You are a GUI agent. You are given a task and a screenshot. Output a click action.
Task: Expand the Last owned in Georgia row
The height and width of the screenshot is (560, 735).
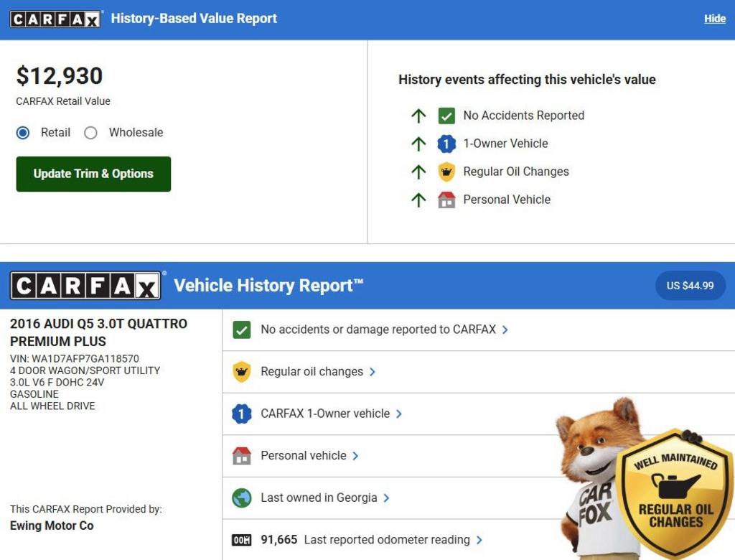(x=324, y=498)
